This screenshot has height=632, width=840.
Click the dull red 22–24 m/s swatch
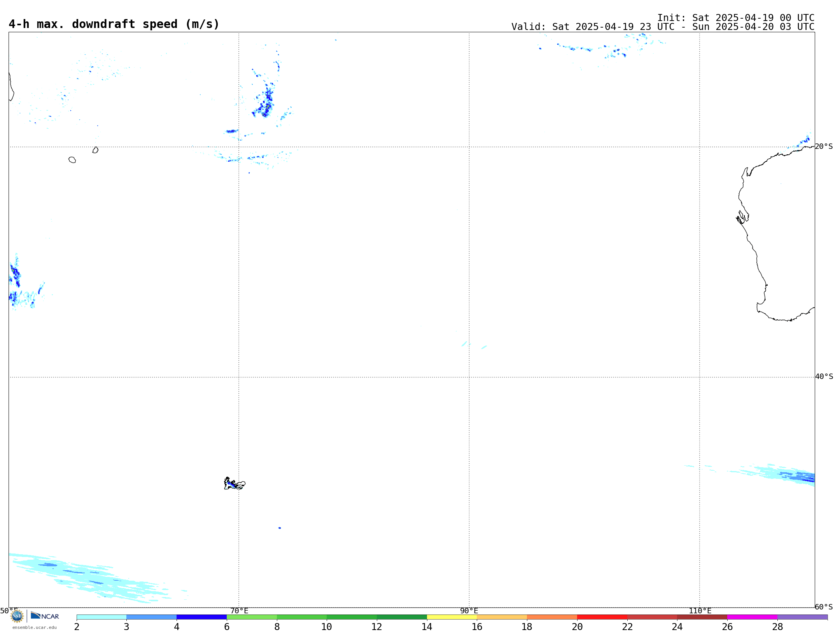(652, 617)
